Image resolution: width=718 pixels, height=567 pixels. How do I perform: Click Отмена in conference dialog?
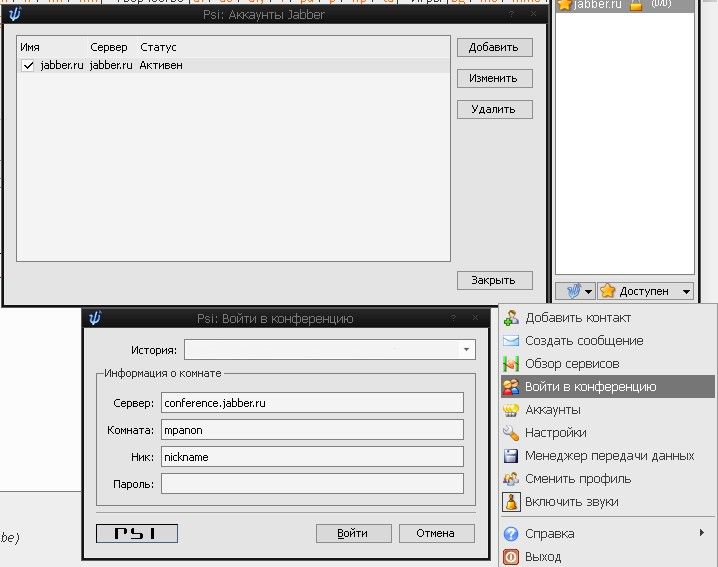436,533
